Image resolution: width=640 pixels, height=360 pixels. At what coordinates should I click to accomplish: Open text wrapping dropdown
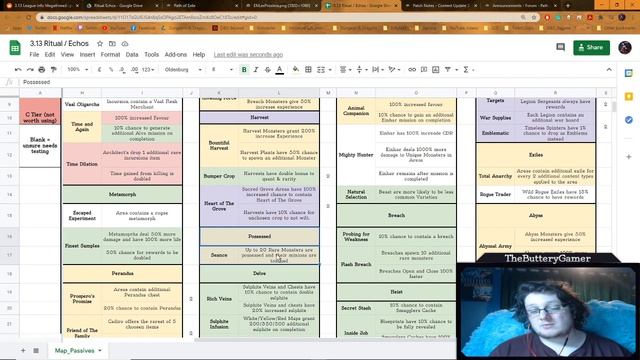click(378, 70)
